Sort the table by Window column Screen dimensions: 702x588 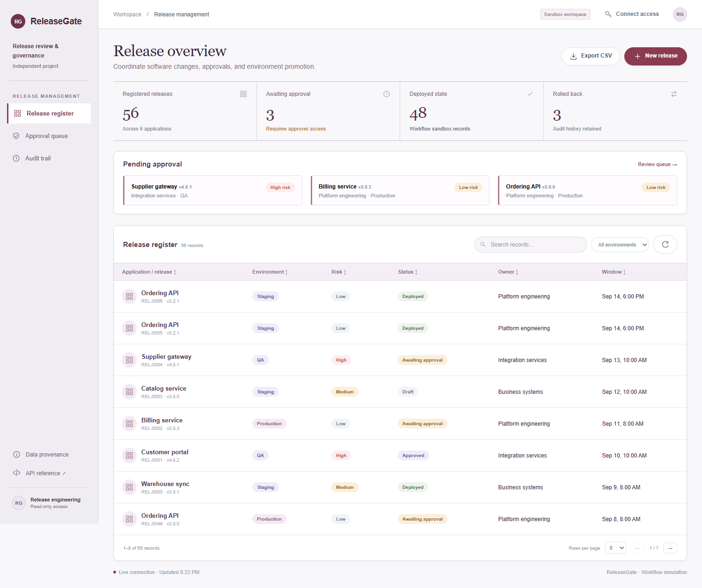click(614, 272)
